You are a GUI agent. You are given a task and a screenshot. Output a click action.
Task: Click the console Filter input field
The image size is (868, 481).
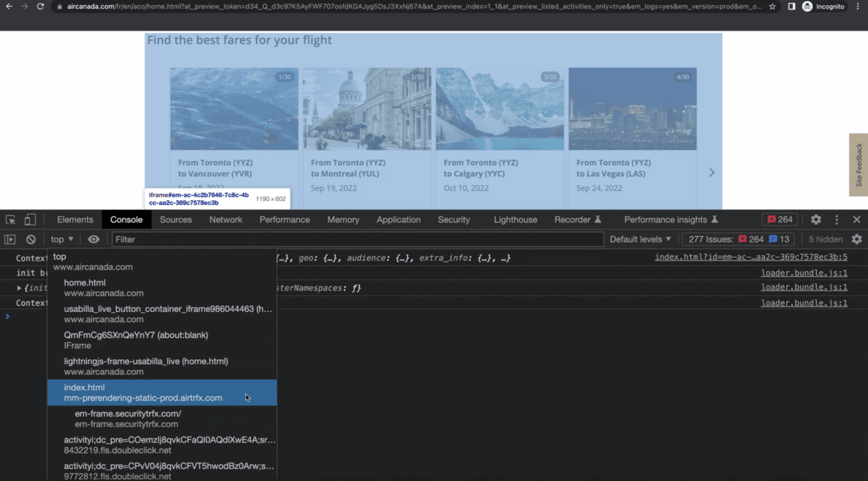(x=358, y=239)
